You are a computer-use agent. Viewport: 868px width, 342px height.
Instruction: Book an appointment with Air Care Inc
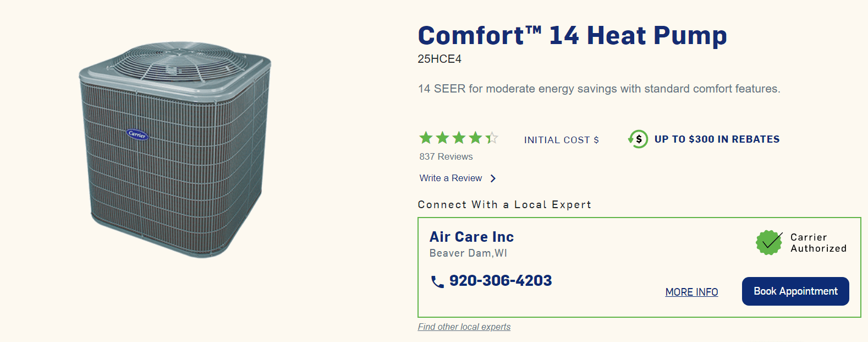click(795, 291)
